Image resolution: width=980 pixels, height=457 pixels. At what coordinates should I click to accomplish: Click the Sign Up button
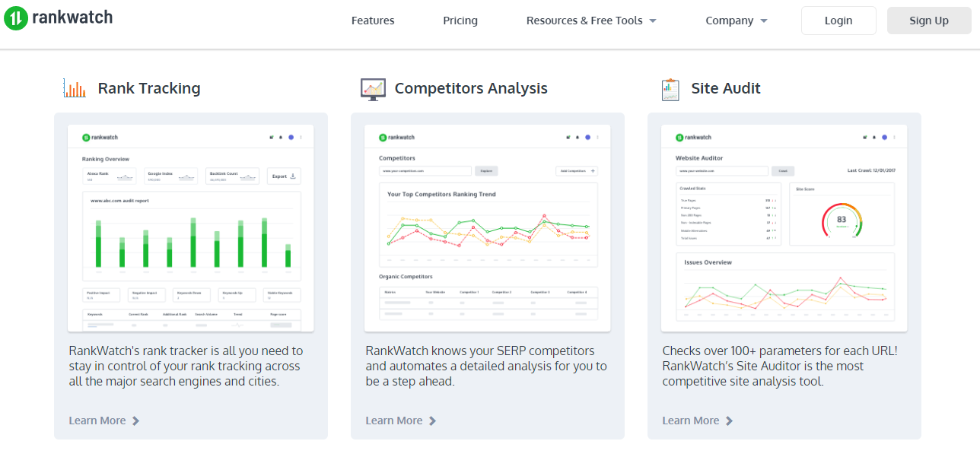tap(928, 21)
